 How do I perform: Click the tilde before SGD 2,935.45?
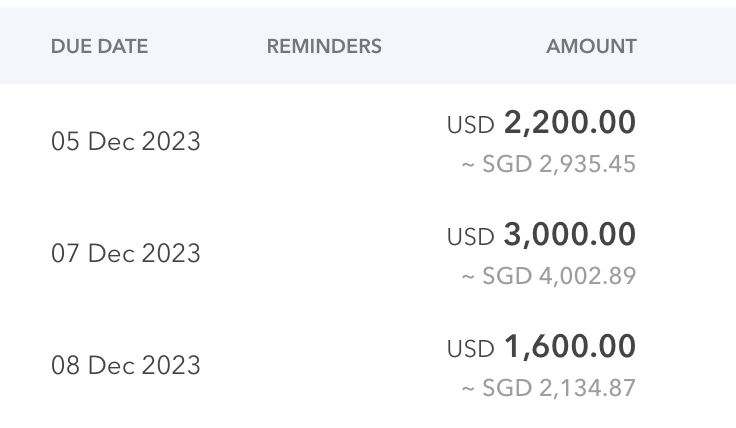[x=467, y=165]
